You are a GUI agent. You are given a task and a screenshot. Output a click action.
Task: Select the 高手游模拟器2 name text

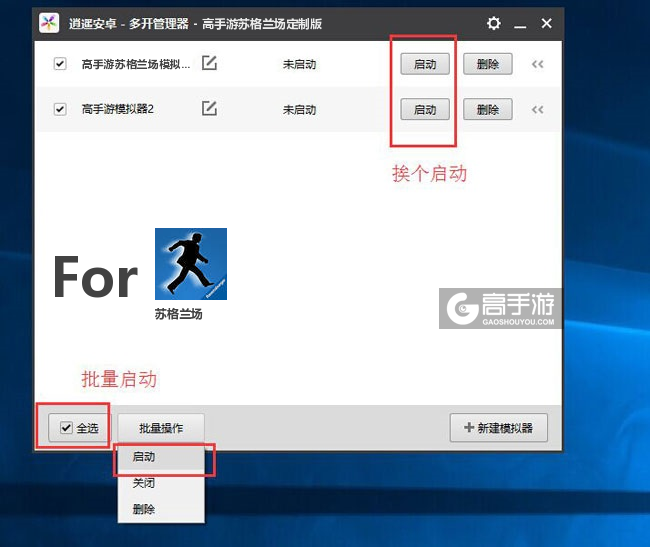(x=118, y=109)
